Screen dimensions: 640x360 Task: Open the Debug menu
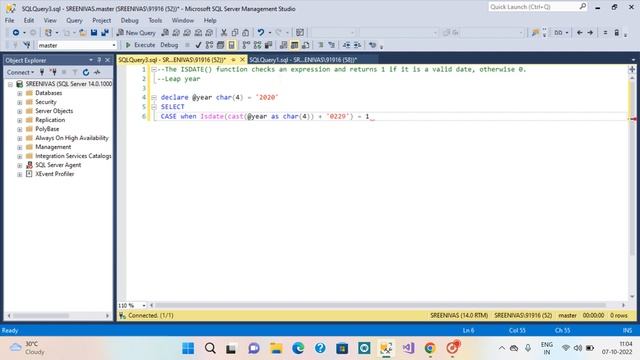pyautogui.click(x=129, y=20)
